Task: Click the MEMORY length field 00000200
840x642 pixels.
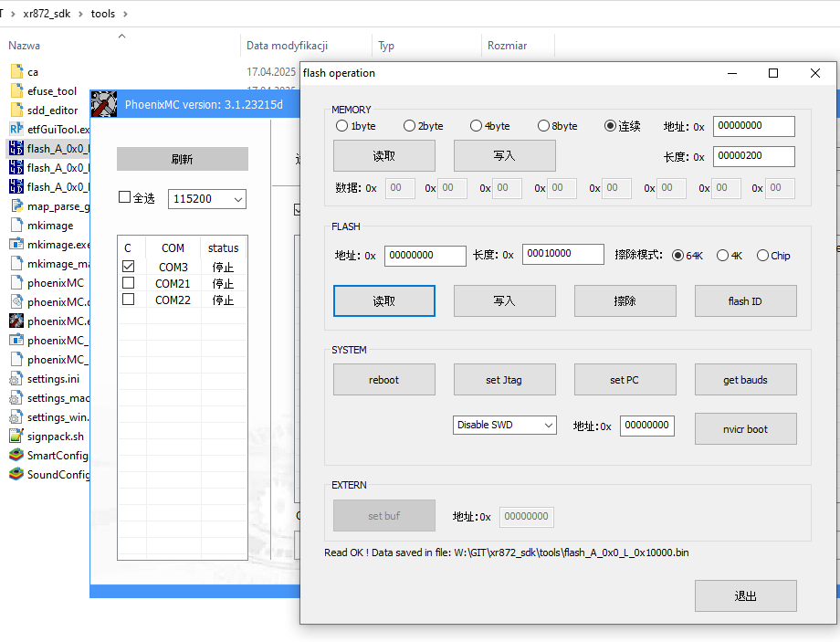Action: [x=754, y=156]
